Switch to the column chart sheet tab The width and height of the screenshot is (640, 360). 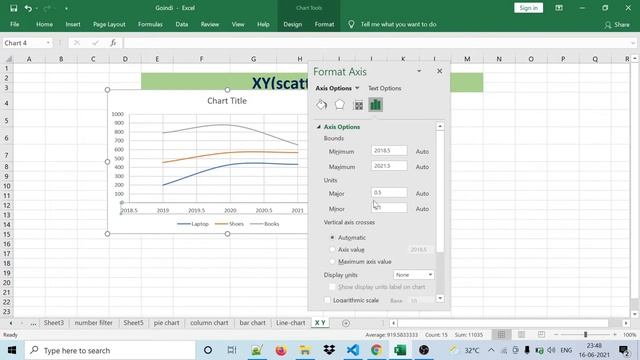(209, 323)
